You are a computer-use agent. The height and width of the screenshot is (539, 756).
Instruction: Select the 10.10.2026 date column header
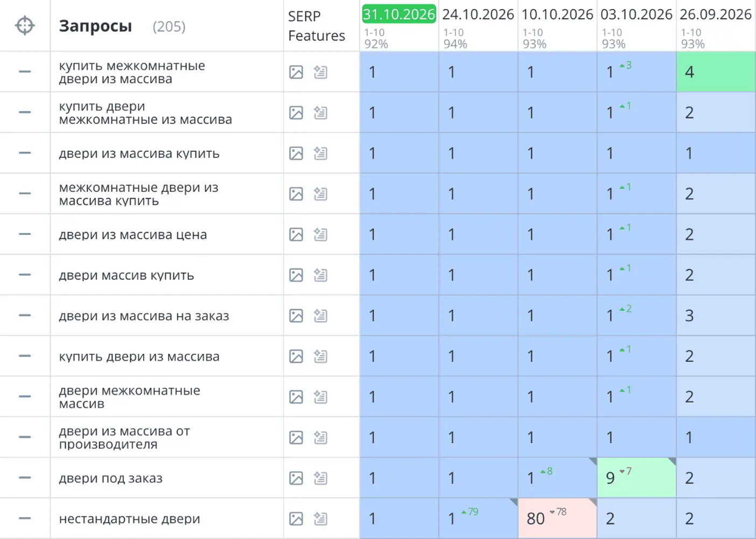click(557, 14)
